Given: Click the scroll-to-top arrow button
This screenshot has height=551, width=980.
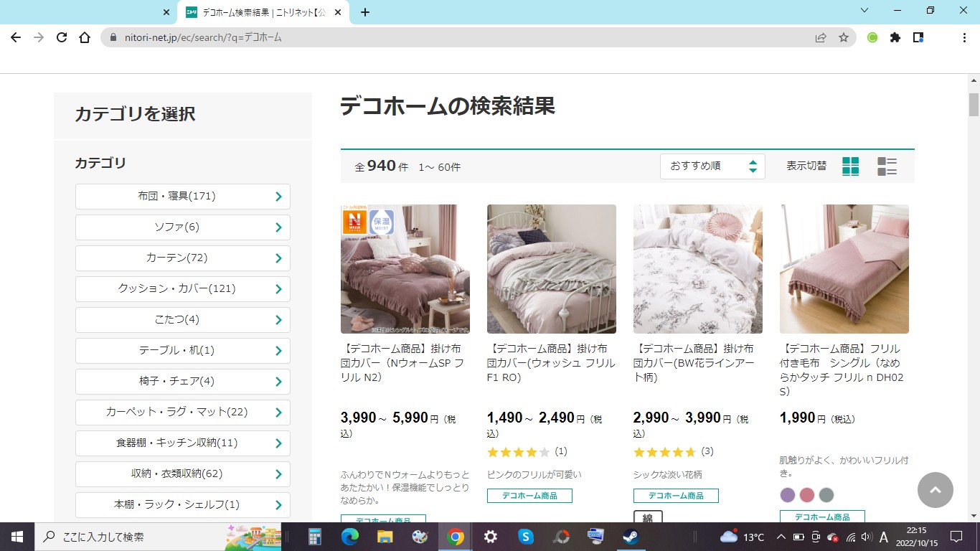Looking at the screenshot, I should pos(935,490).
